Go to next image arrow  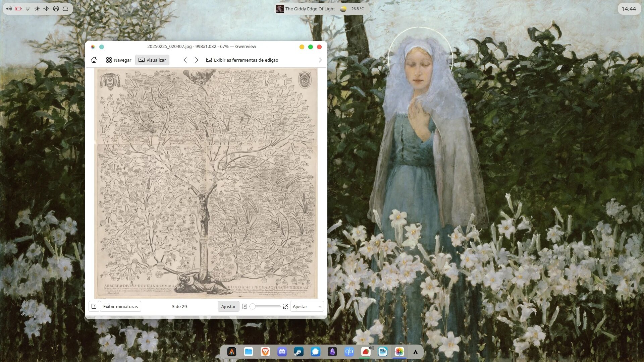pos(197,60)
